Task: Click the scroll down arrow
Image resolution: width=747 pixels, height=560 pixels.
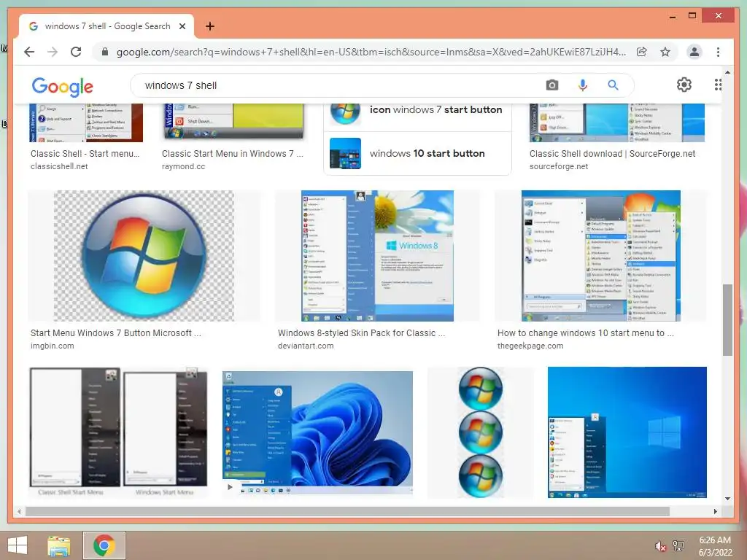Action: pyautogui.click(x=727, y=499)
